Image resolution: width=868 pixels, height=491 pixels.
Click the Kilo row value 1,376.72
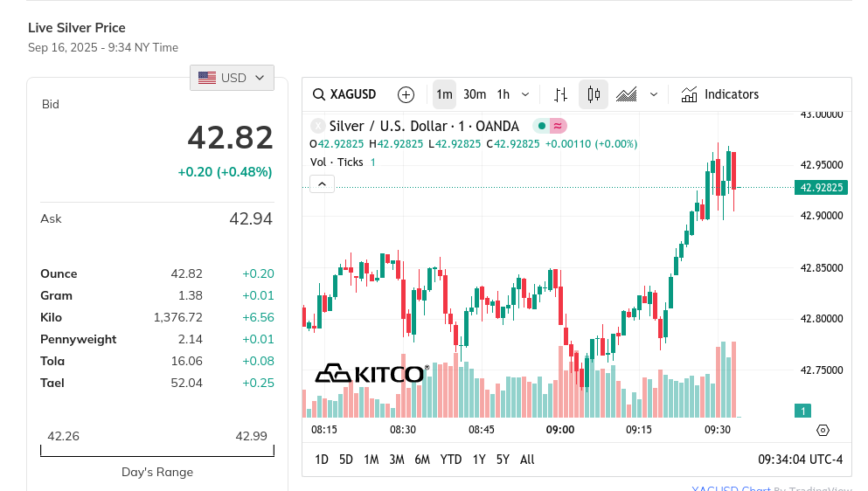tap(178, 318)
